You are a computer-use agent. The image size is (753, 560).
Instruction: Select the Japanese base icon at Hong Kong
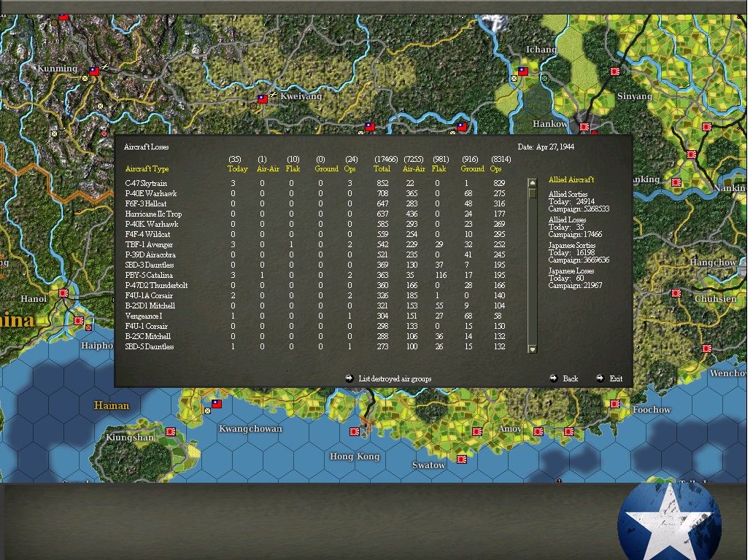(x=355, y=432)
